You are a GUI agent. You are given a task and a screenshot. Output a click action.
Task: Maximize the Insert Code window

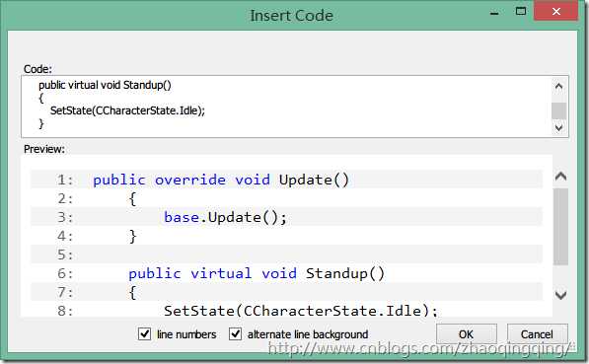click(x=521, y=11)
